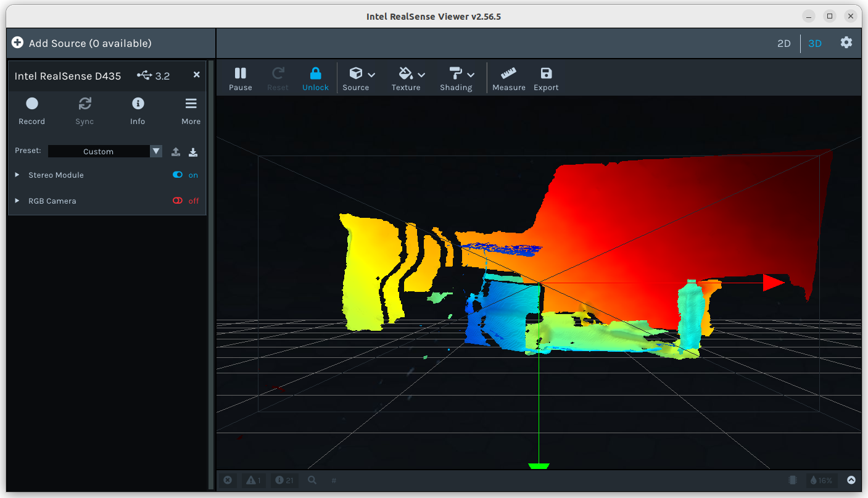Switch to the 3D view tab
Screen dimensions: 868x498
coord(815,43)
